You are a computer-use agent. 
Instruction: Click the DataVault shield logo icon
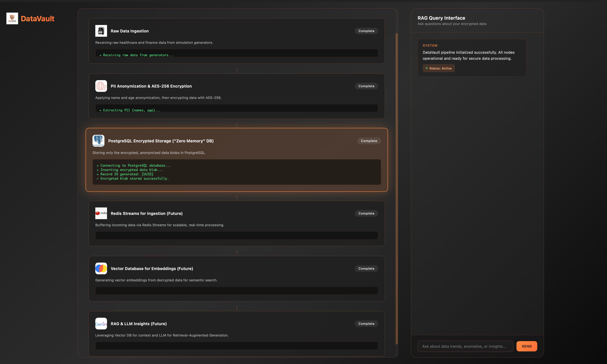12,18
